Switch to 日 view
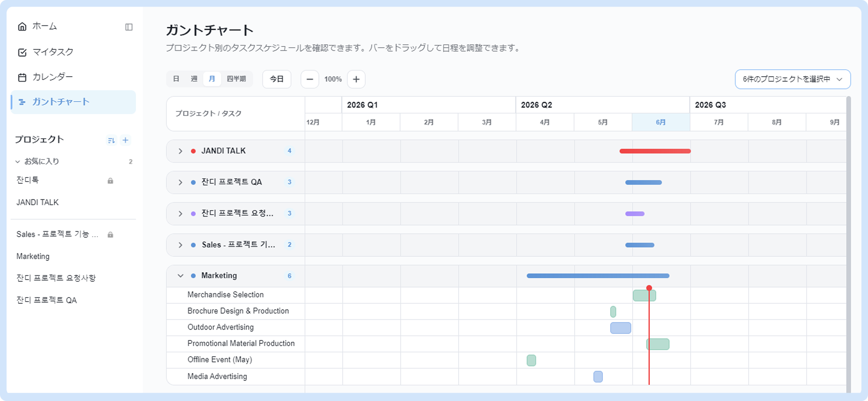 pyautogui.click(x=176, y=79)
